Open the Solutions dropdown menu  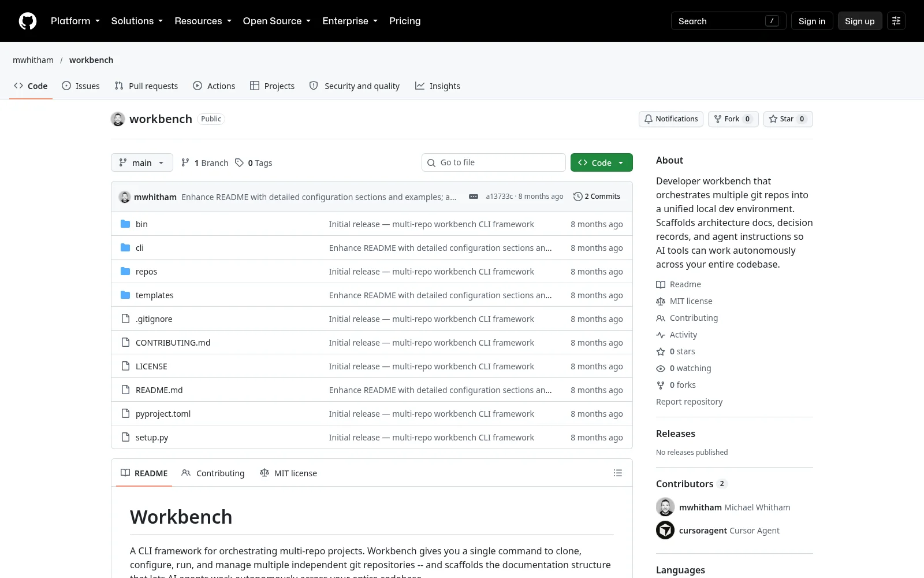[x=137, y=21]
